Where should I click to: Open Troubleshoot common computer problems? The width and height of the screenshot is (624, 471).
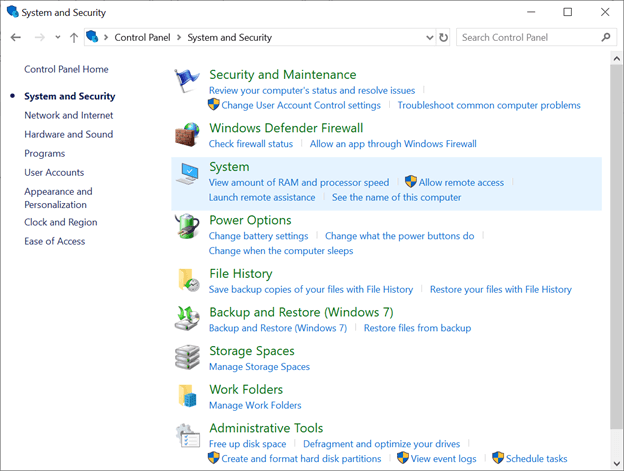(489, 105)
